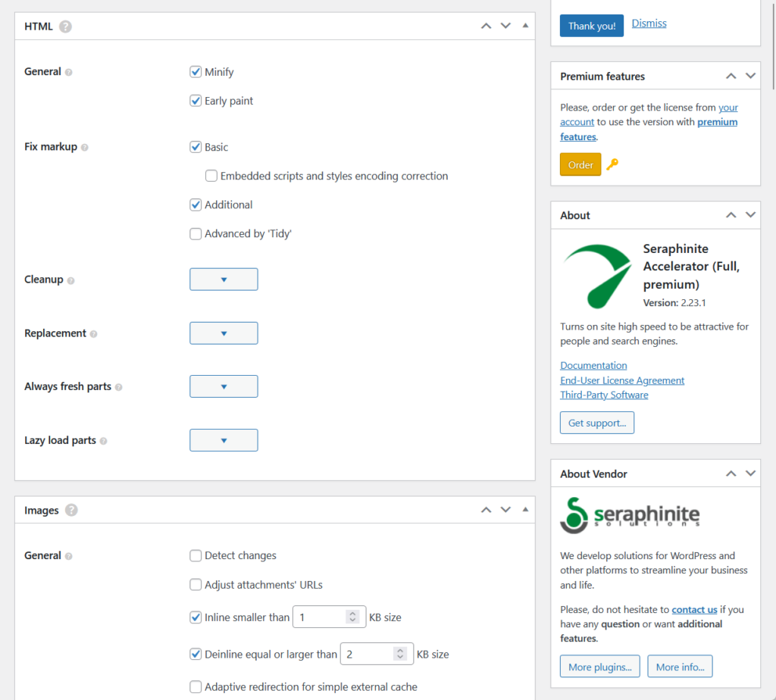Image resolution: width=776 pixels, height=700 pixels.
Task: Click help icon beside Replacement label
Action: click(93, 334)
